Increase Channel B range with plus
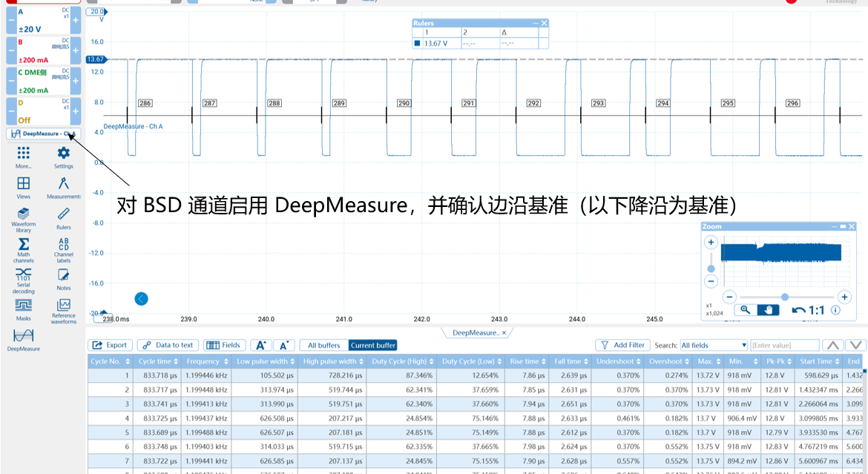 pyautogui.click(x=76, y=50)
